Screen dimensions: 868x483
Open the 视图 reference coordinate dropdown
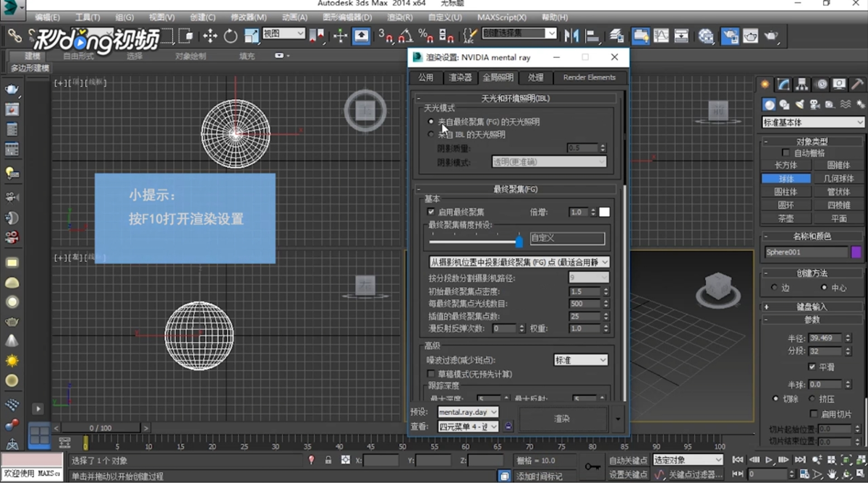click(x=284, y=33)
